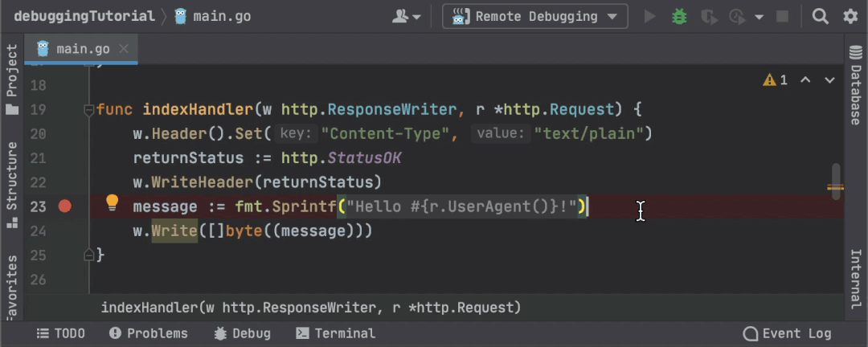Click the warning triangle inspection indicator

coord(769,80)
